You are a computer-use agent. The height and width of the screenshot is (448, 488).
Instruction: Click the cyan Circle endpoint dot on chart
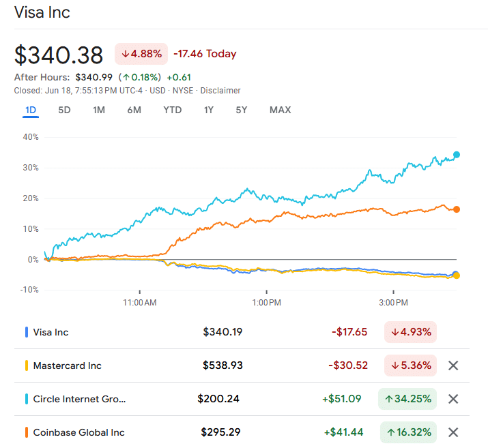[x=456, y=155]
